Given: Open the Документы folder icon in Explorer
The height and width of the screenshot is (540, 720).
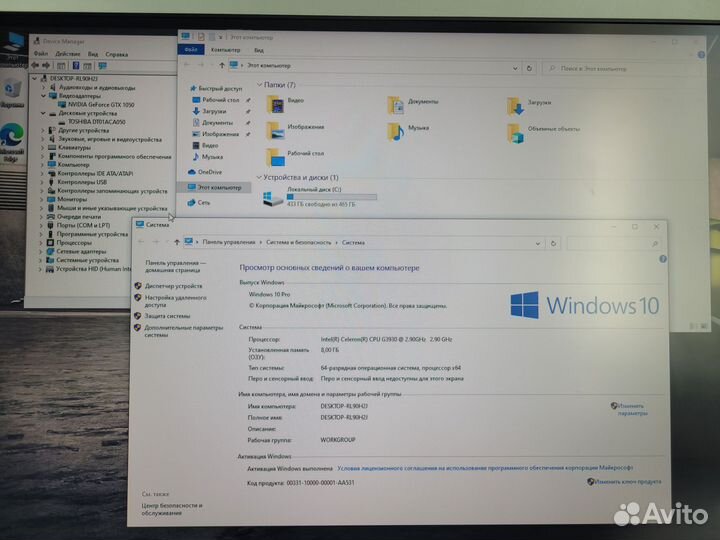Looking at the screenshot, I should pos(395,105).
